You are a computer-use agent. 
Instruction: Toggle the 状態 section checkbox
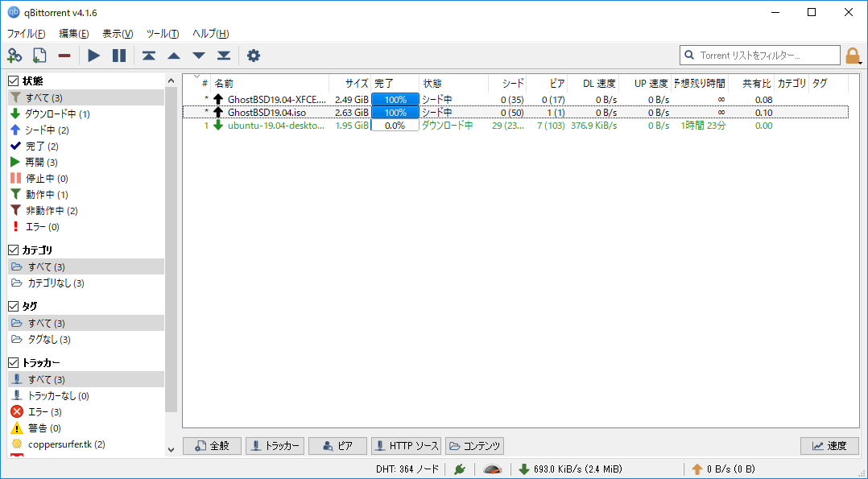coord(14,81)
